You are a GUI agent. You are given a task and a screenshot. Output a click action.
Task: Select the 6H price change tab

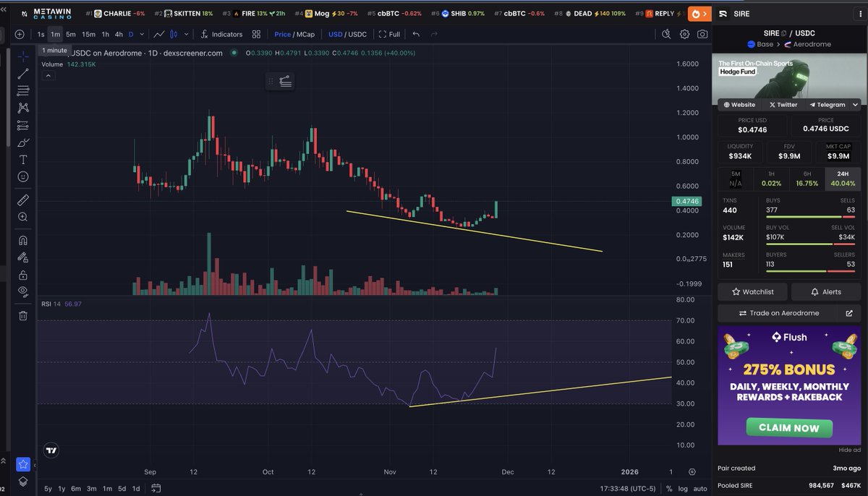(x=807, y=179)
